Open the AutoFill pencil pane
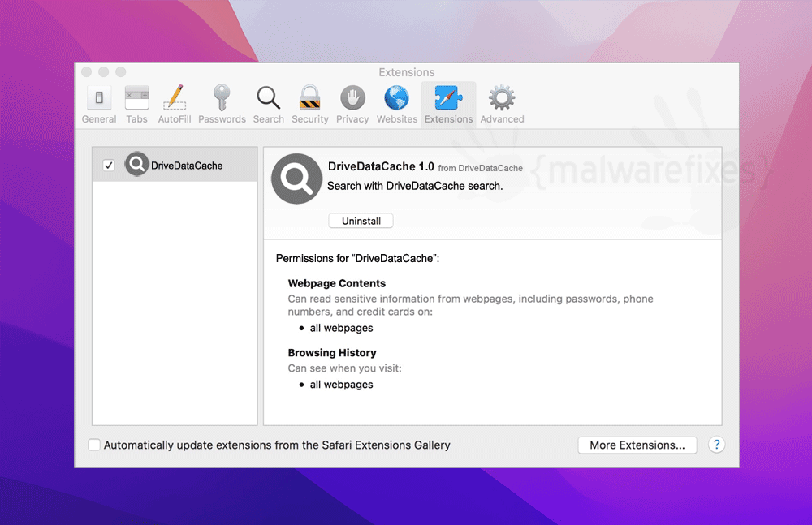 click(x=175, y=105)
